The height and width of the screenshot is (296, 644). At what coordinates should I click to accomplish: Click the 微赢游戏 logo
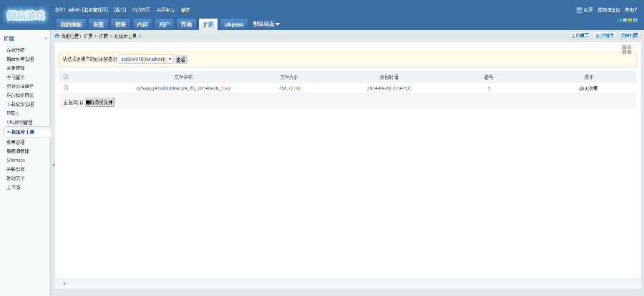(26, 16)
